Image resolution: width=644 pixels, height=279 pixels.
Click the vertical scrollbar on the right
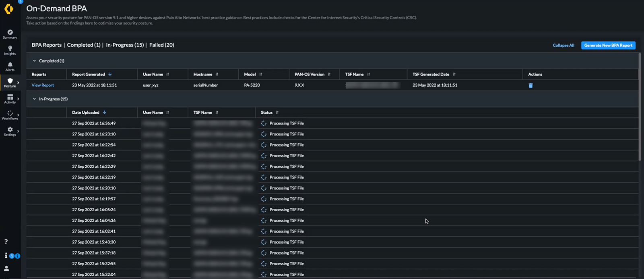pos(640,107)
